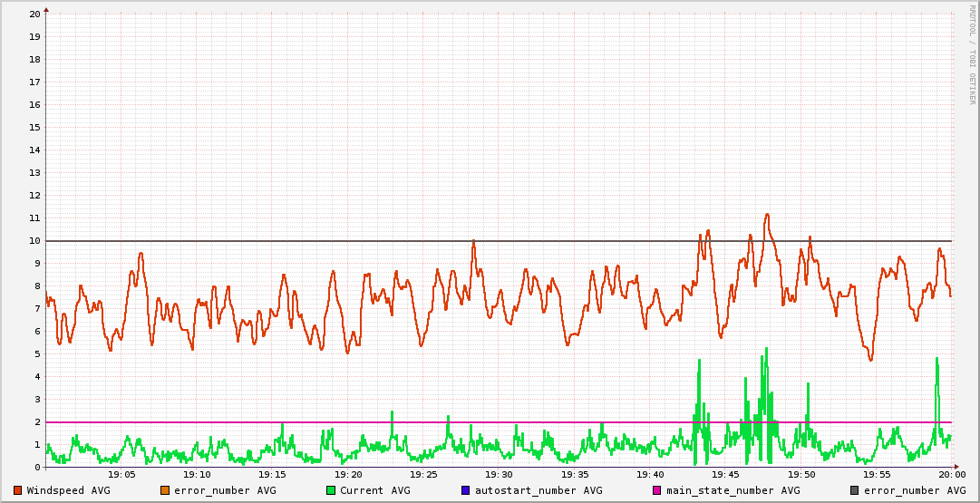The image size is (980, 503).
Task: Select the main_state_number AVG legend label
Action: (x=733, y=490)
